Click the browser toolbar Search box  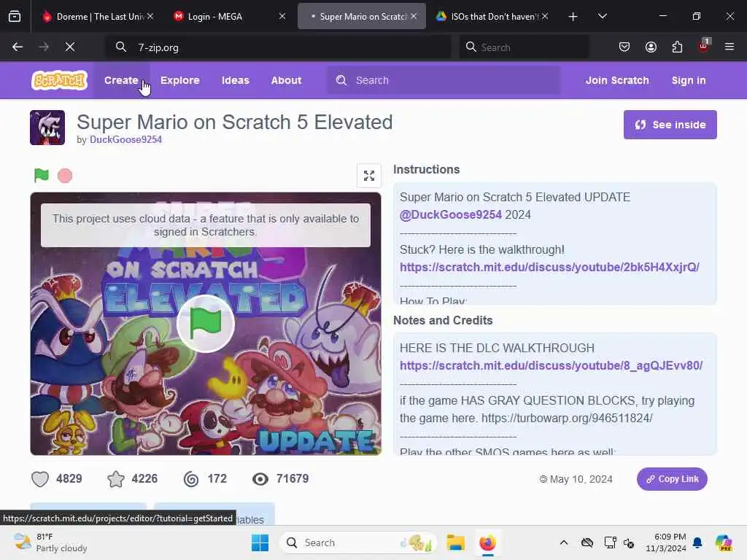(524, 47)
